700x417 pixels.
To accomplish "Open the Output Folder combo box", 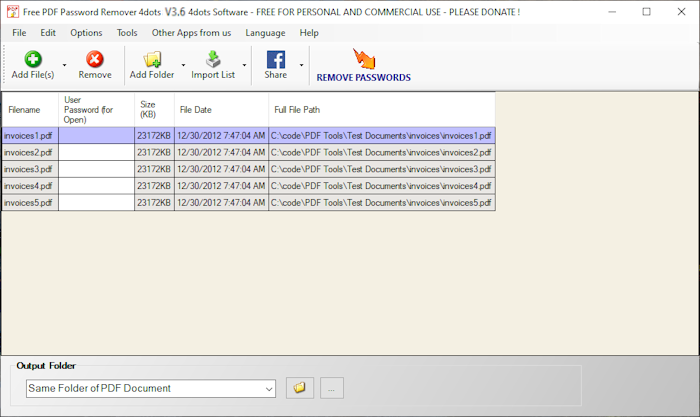I will tap(150, 388).
